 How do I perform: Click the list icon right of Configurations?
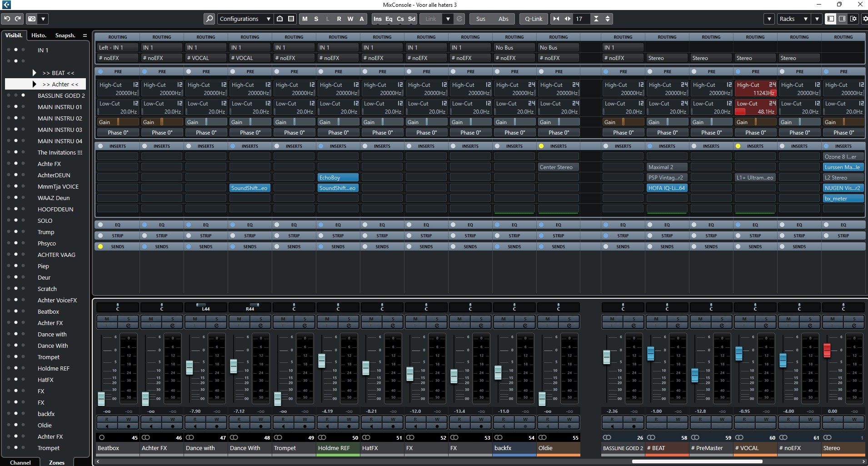(291, 19)
